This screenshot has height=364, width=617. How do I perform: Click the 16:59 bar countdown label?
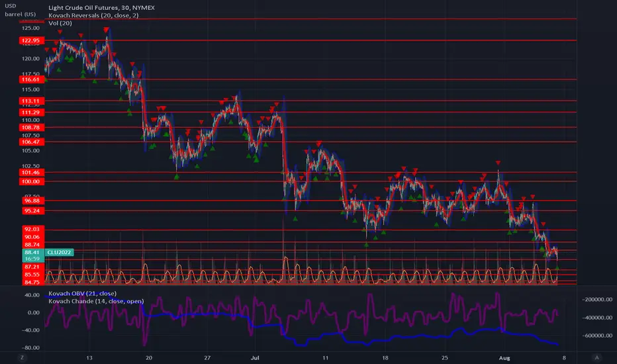coord(32,259)
